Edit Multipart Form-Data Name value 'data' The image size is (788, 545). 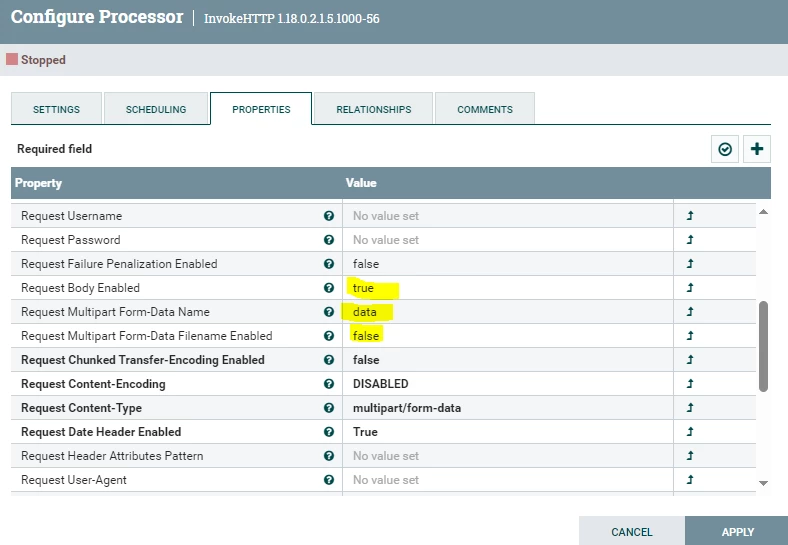click(x=508, y=312)
